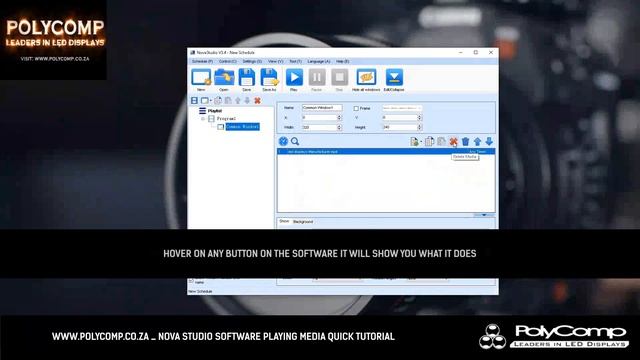Click the Y position field
Viewport: 640px width, 360px height.
click(x=400, y=118)
